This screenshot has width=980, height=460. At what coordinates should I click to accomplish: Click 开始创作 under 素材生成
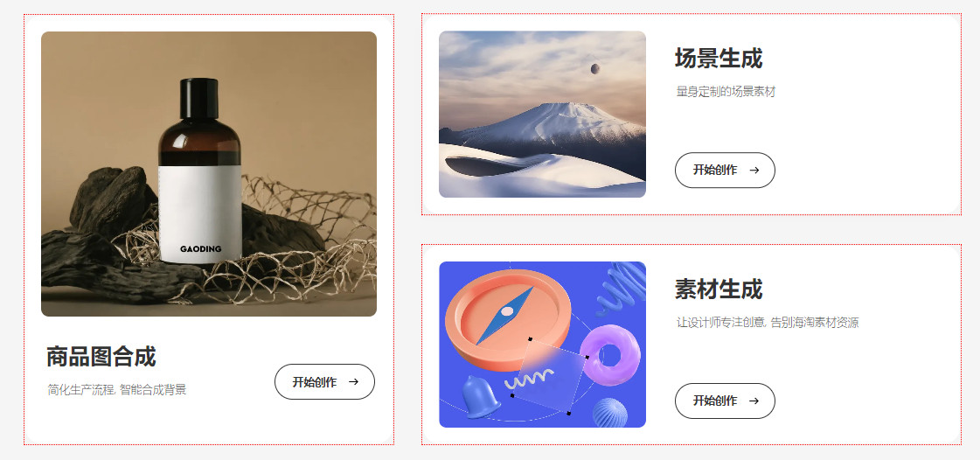[x=725, y=401]
